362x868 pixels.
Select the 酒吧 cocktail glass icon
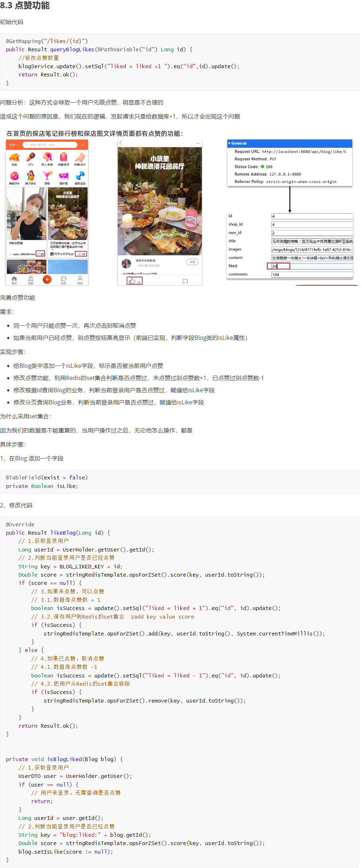47,176
